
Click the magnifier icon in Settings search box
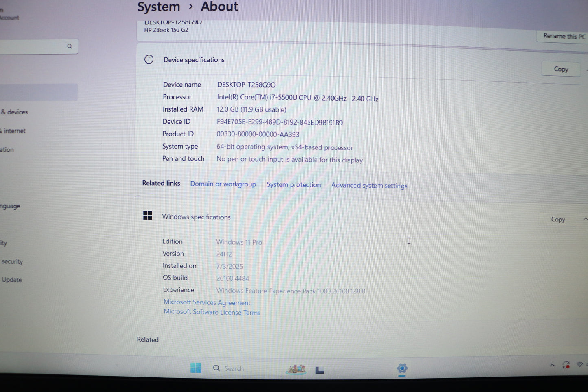[70, 46]
